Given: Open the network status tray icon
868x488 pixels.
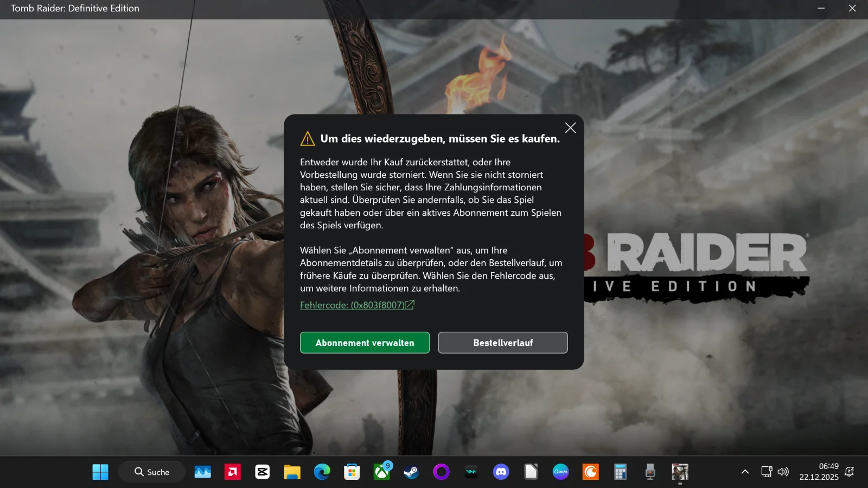Looking at the screenshot, I should click(x=767, y=472).
